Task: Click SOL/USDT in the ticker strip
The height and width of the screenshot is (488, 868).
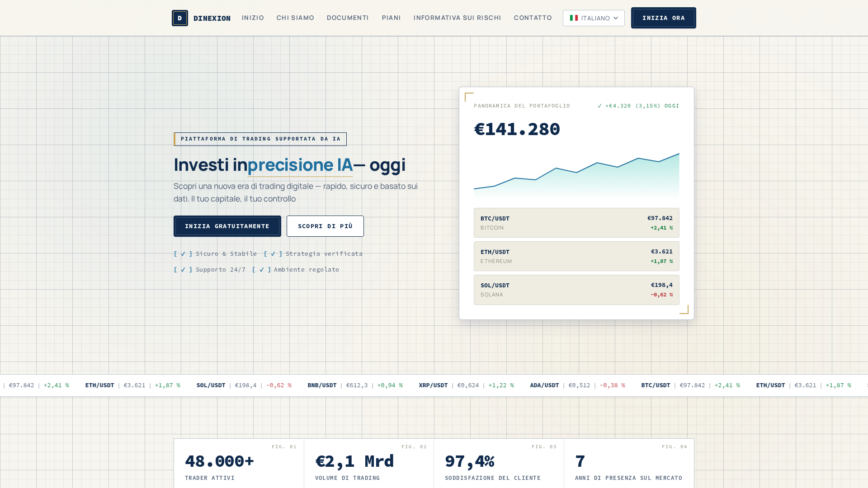Action: [x=211, y=385]
